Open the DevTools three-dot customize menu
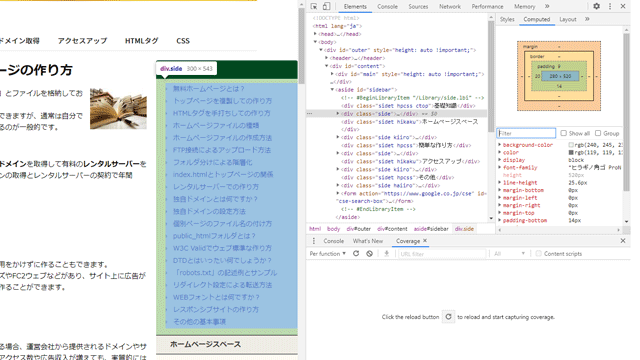 point(610,6)
